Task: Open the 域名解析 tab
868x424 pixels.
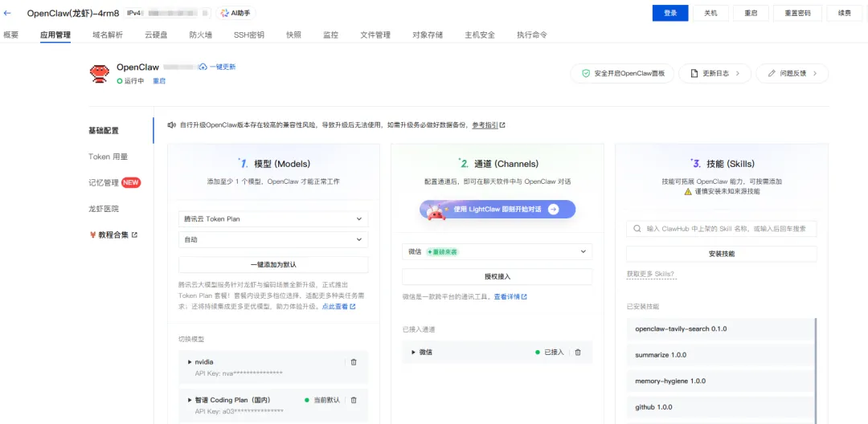Action: pos(108,35)
